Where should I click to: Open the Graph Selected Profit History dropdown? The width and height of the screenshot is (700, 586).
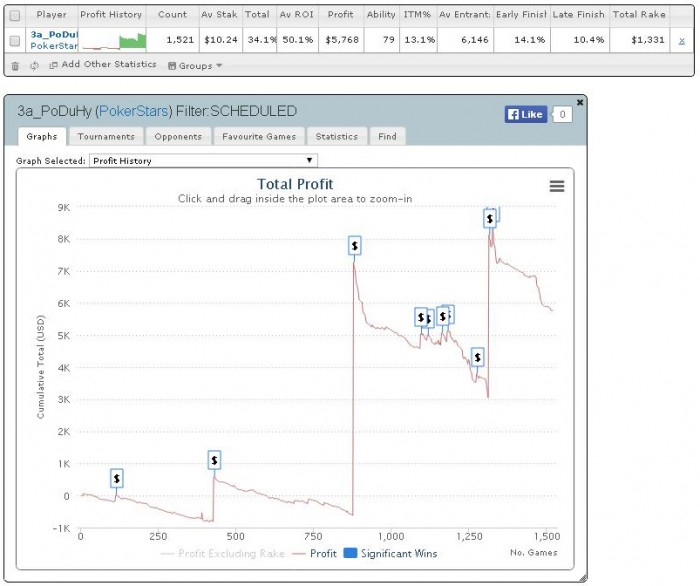click(x=203, y=161)
